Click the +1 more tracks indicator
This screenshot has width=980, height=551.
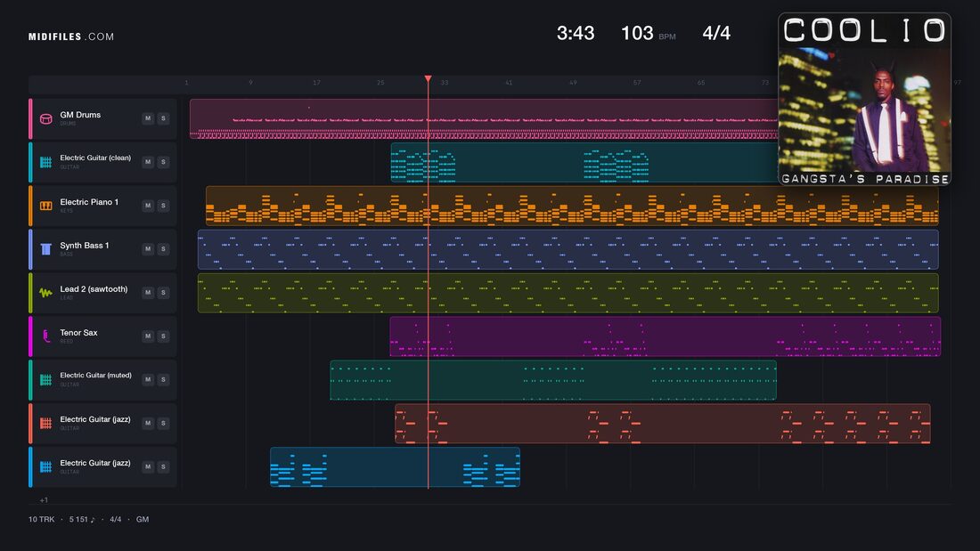[44, 499]
